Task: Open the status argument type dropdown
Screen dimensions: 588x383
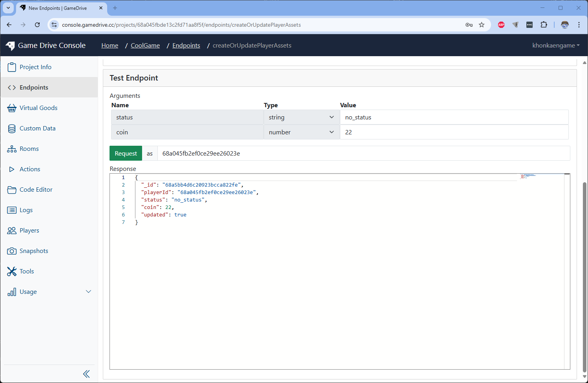Action: coord(301,117)
